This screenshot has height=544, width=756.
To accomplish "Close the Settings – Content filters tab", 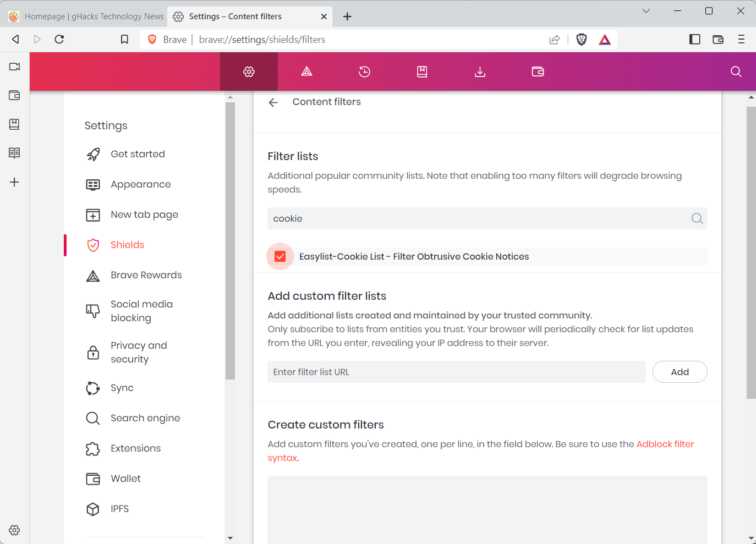I will [x=324, y=17].
